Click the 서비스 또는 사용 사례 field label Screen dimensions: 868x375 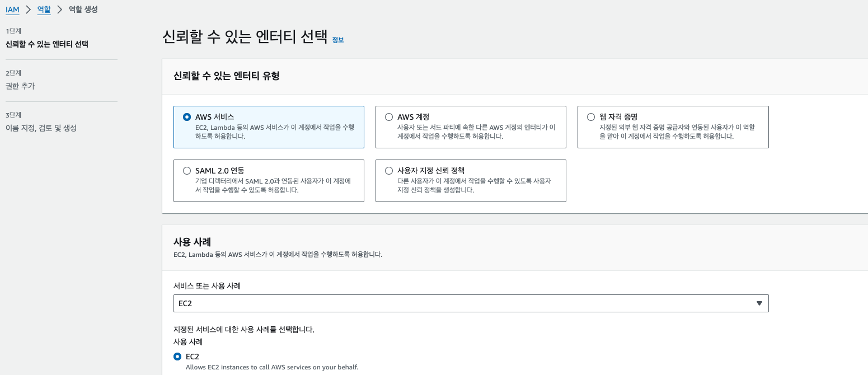pos(207,285)
